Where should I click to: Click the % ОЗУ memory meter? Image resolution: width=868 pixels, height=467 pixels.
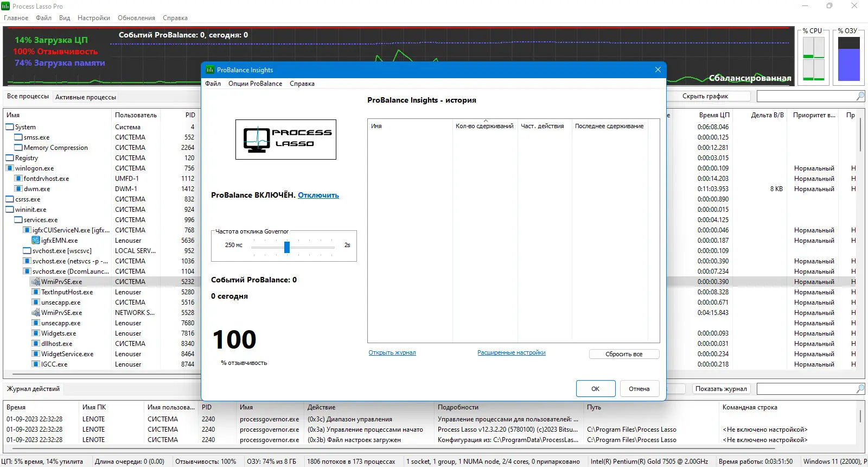[849, 59]
